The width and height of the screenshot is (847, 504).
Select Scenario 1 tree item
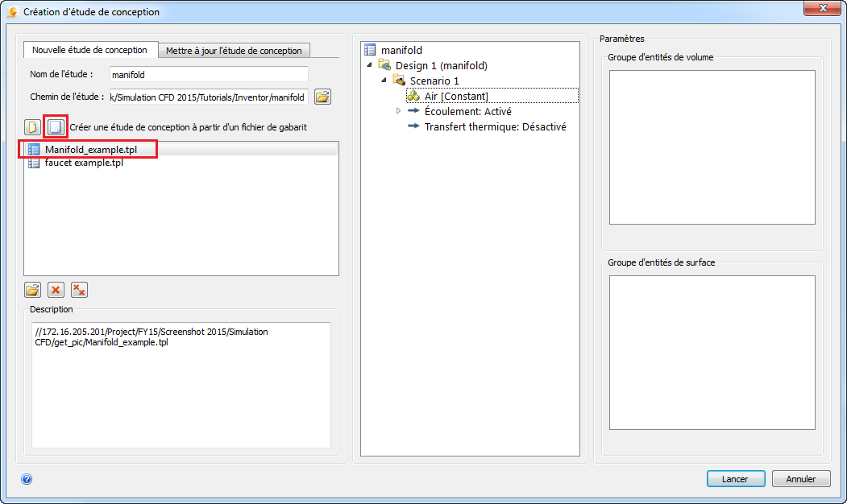tap(434, 81)
